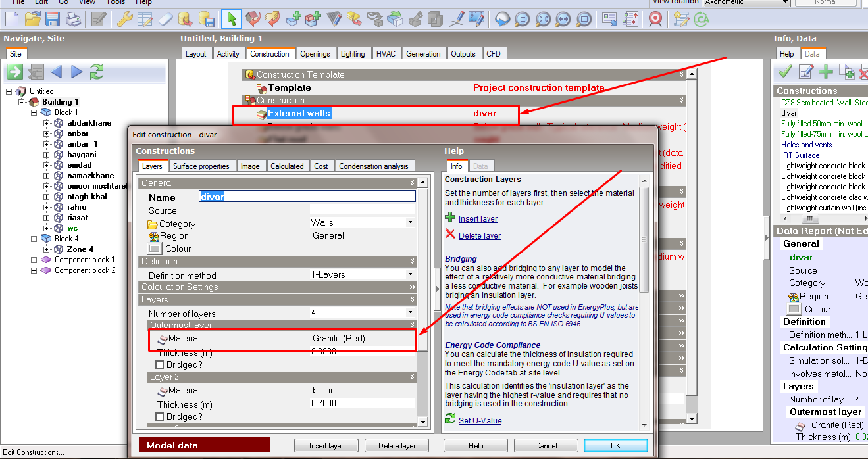Open the Condensation analysis tab
Screen dimensions: 868x459
(x=374, y=166)
